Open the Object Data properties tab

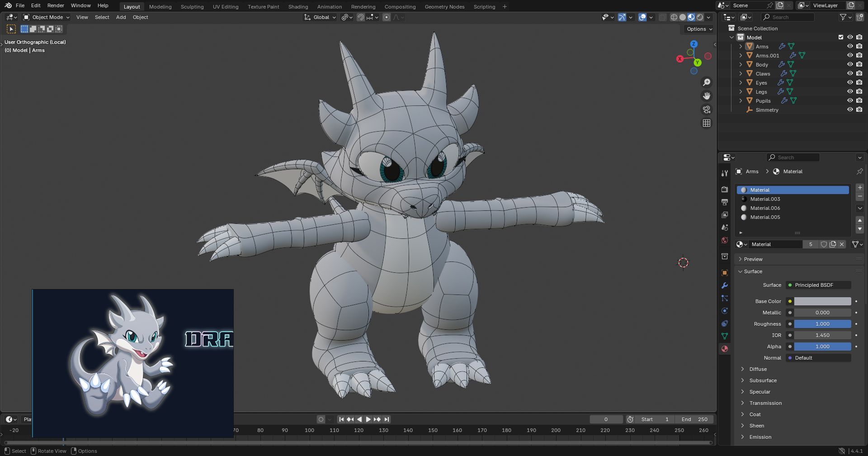pos(725,336)
